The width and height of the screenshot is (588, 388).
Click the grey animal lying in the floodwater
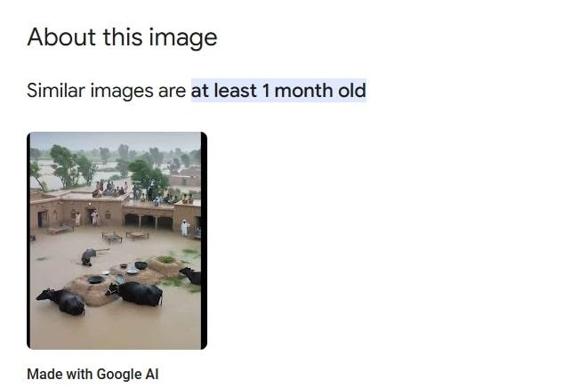point(90,256)
